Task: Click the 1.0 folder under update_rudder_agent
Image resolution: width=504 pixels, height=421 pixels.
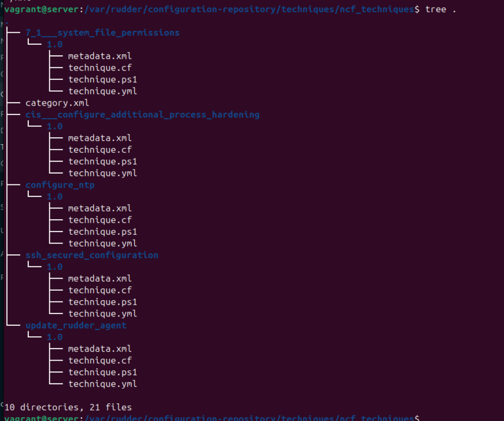Action: tap(55, 337)
